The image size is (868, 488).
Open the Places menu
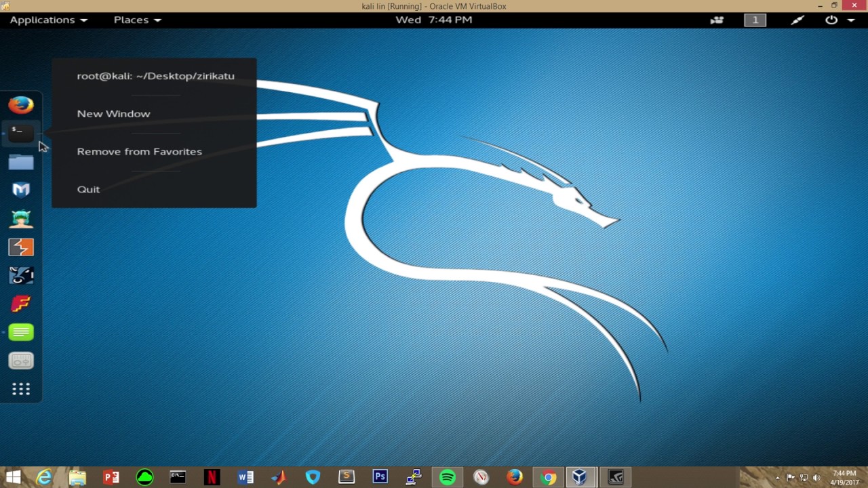tap(138, 20)
